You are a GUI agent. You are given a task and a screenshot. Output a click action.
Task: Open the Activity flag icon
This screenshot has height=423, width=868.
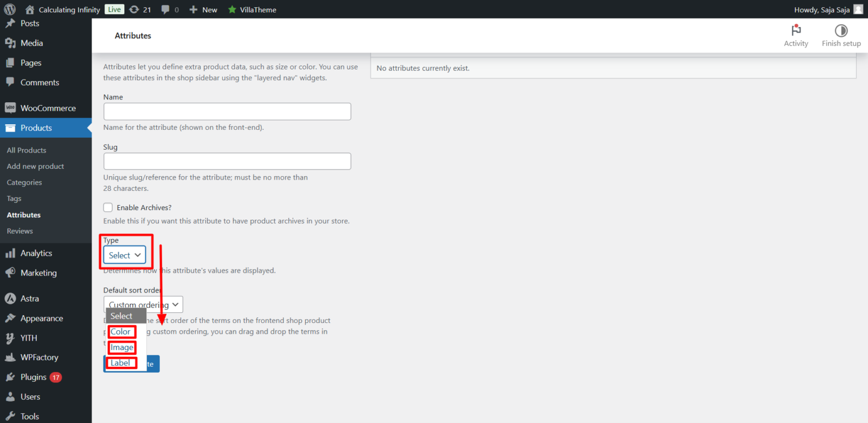point(796,31)
